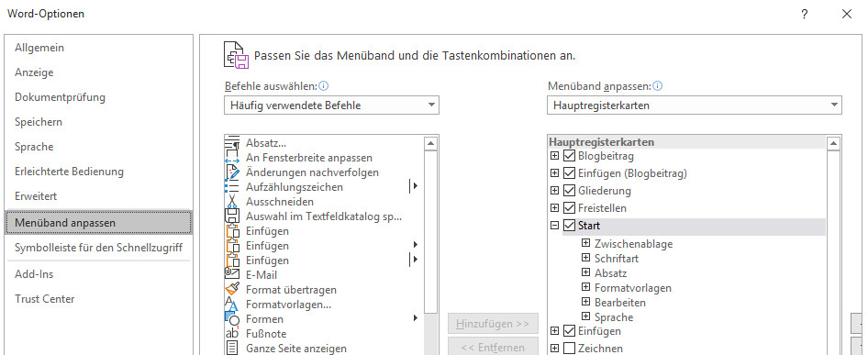Viewport: 868px width, 355px height.
Task: Expand the Schriftart group
Action: (585, 258)
